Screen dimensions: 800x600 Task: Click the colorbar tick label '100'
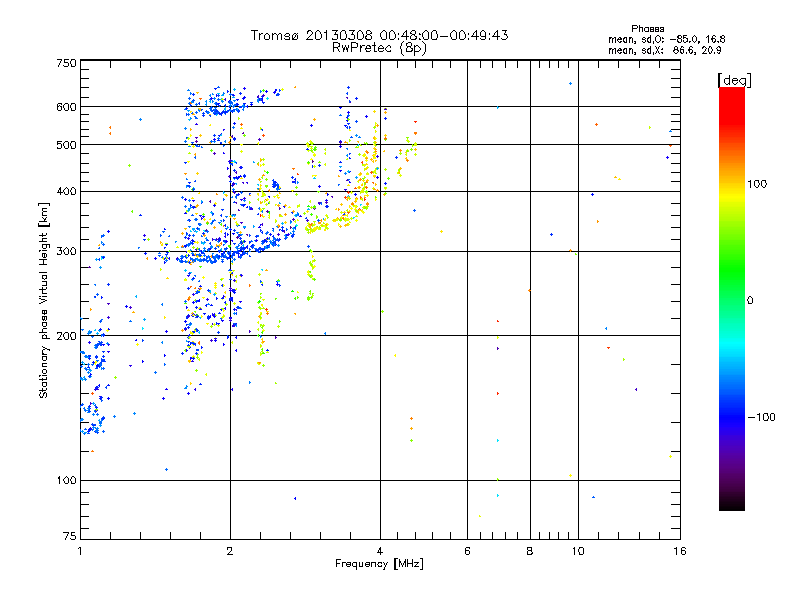point(757,184)
